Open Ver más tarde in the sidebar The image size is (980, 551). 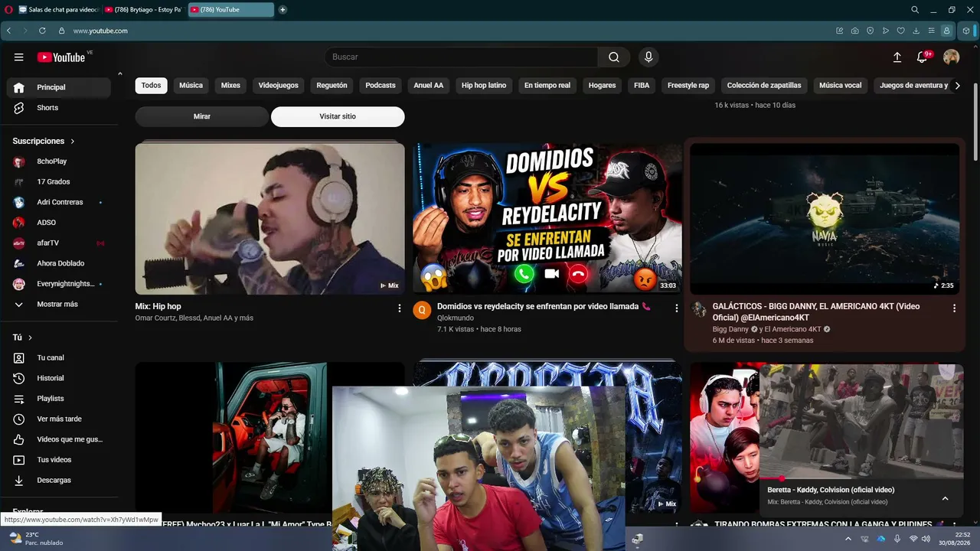tap(58, 419)
